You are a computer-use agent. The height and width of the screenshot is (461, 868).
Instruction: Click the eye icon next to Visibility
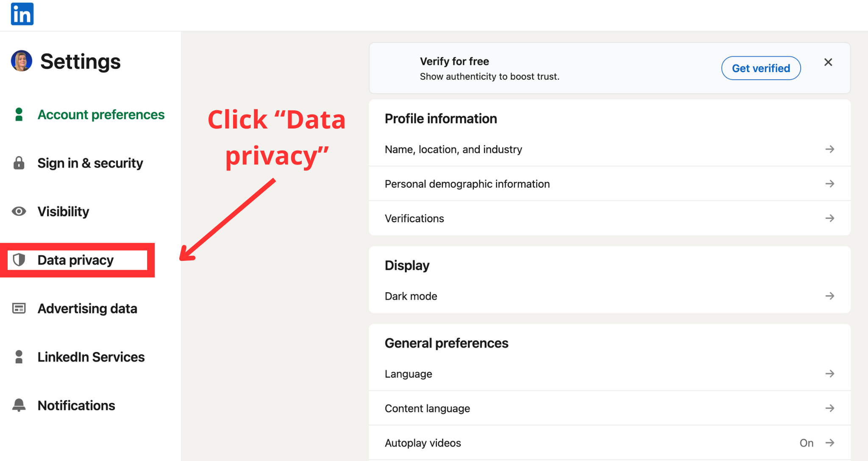coord(19,211)
